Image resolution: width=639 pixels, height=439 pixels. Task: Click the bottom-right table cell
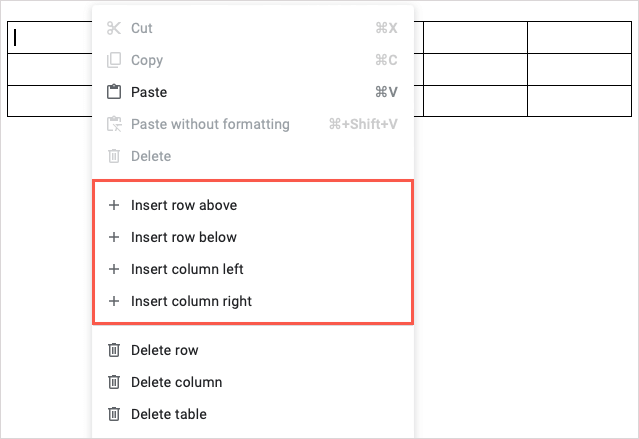[x=579, y=101]
